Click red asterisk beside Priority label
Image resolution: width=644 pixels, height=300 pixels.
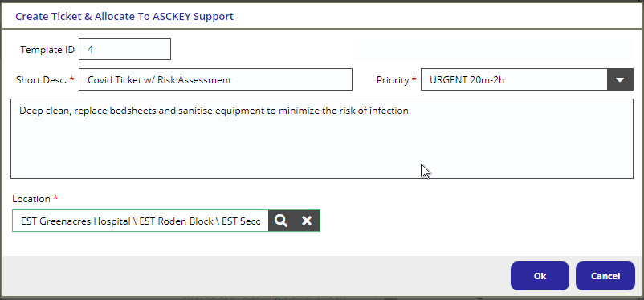(x=414, y=79)
